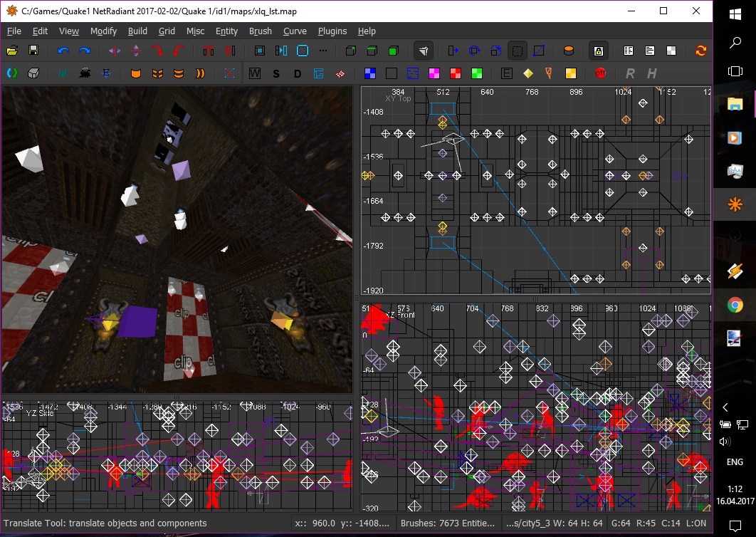
Task: Toggle the green checkered filter
Action: [x=476, y=73]
